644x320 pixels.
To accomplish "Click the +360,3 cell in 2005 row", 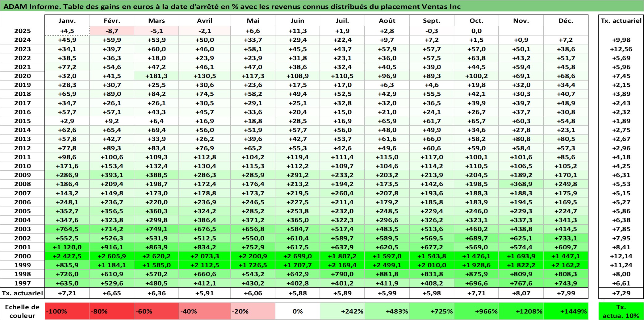I will click(x=157, y=211).
